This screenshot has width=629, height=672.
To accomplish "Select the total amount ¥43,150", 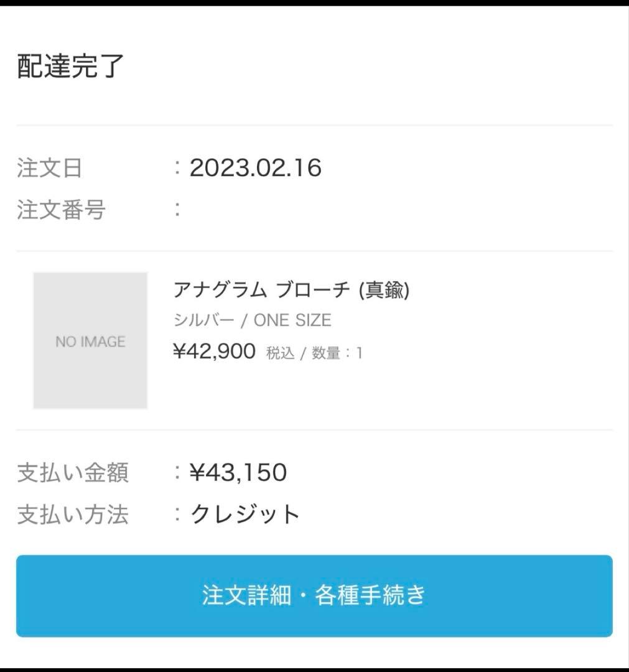I will click(x=238, y=473).
